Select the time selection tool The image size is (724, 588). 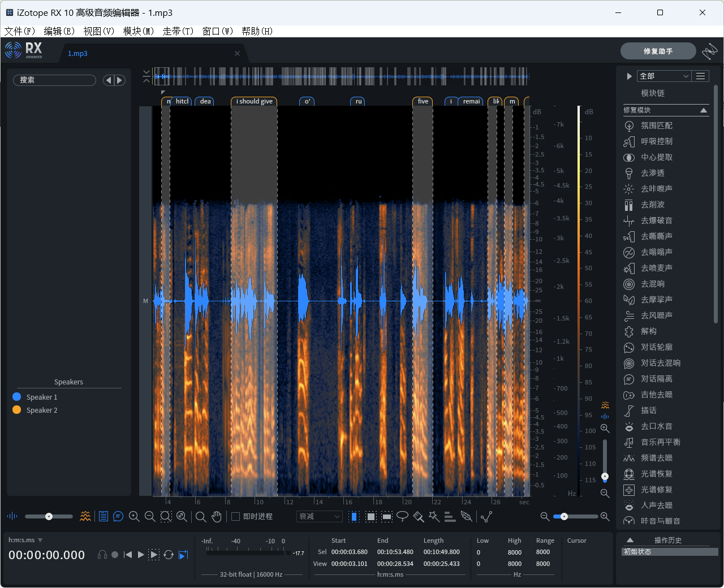point(354,516)
